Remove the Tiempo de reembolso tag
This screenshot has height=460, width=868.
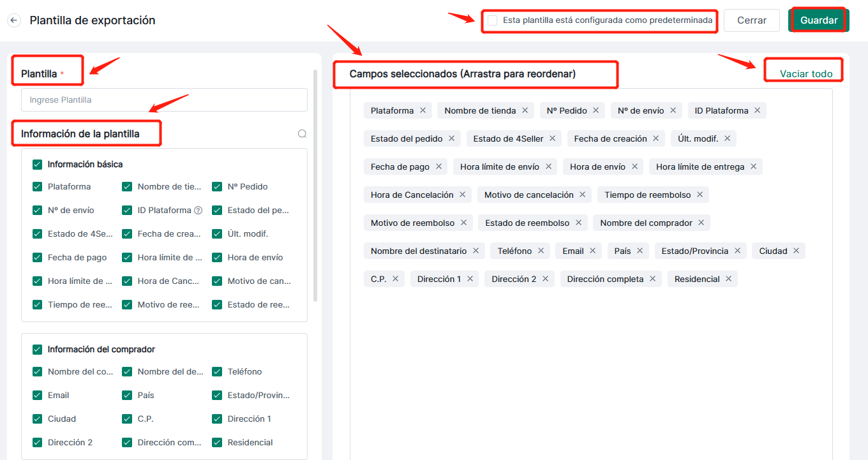(x=700, y=195)
